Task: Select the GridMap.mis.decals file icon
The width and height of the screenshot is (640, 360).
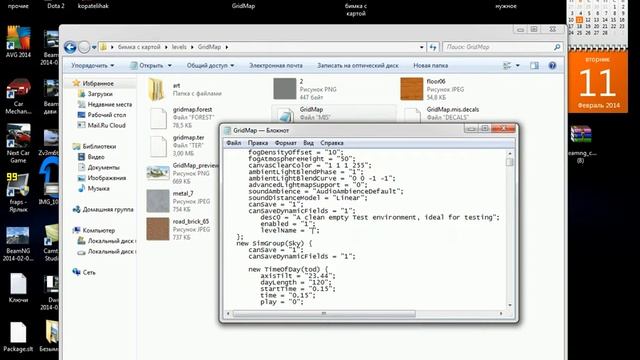Action: click(412, 115)
